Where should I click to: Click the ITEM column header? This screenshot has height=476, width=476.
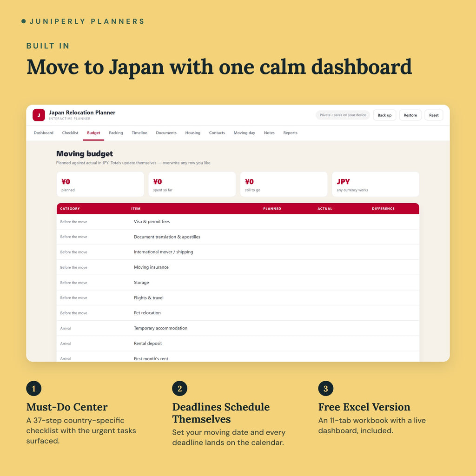[x=136, y=209]
